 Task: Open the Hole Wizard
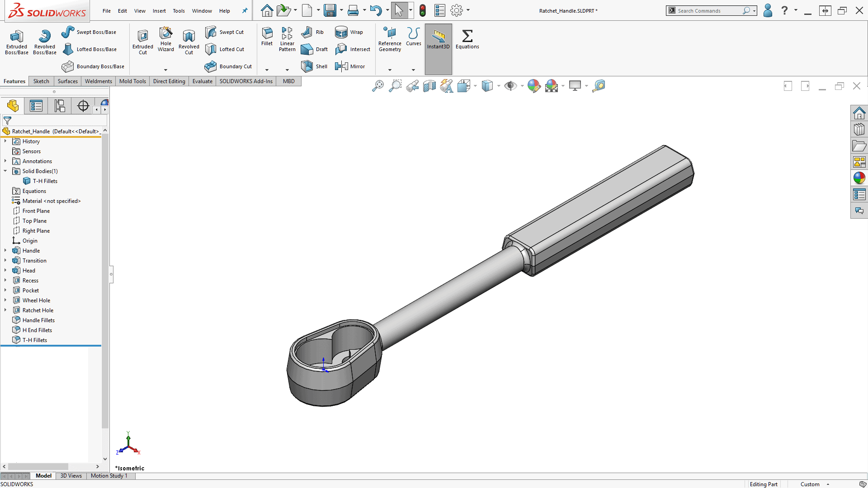[x=166, y=39]
